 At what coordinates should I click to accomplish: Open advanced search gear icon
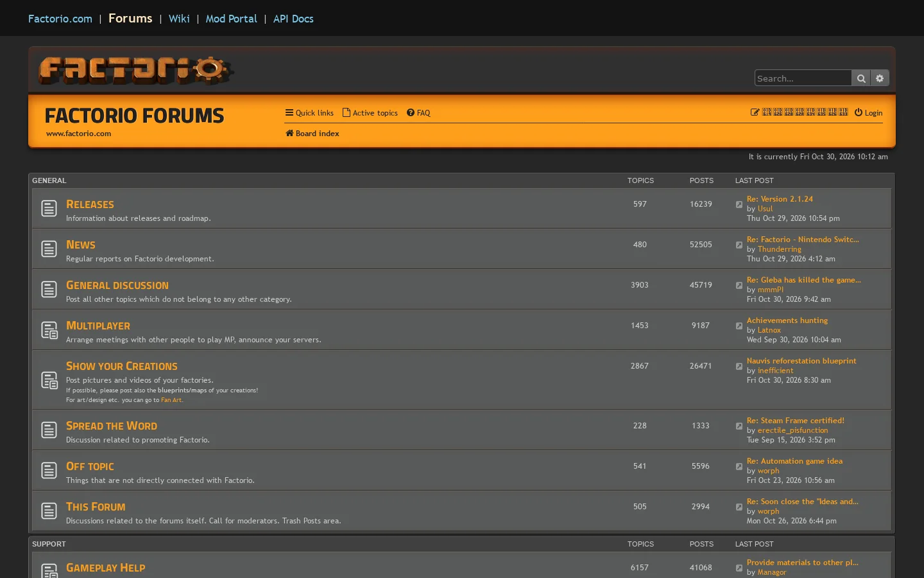pos(880,78)
